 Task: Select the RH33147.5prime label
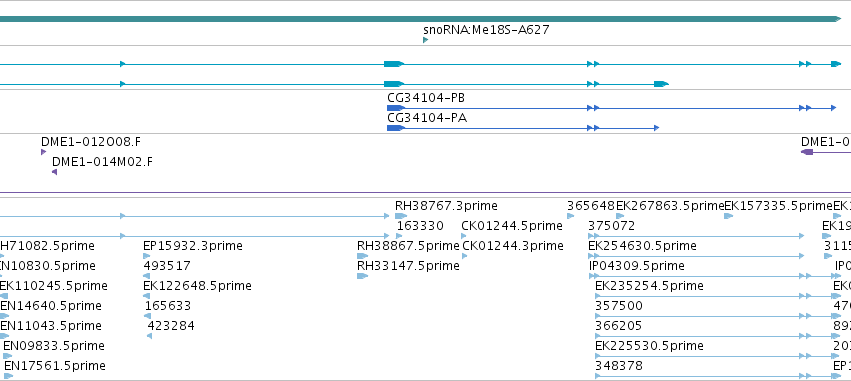(x=408, y=266)
